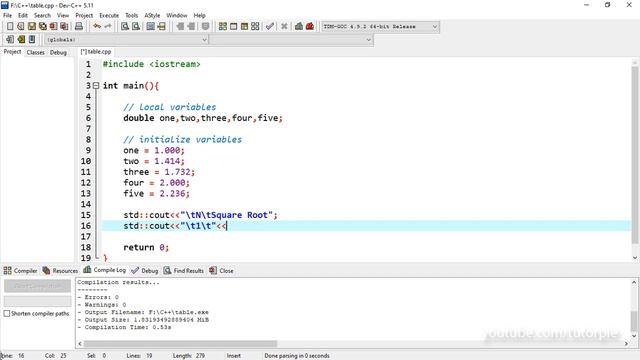Enable the Shorten compiler paths checkbox
The width and height of the screenshot is (640, 360).
pyautogui.click(x=7, y=313)
